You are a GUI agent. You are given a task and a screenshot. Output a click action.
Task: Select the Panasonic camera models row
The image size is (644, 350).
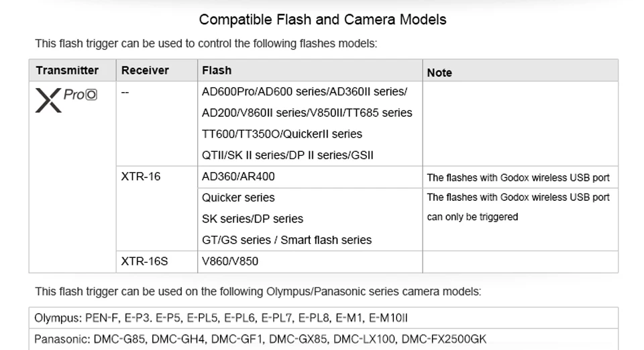coord(323,339)
